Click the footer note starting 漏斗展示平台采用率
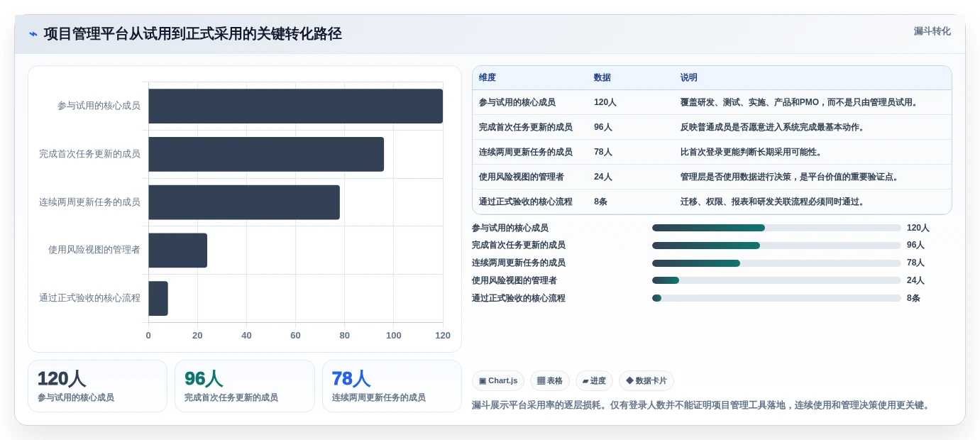 click(703, 405)
